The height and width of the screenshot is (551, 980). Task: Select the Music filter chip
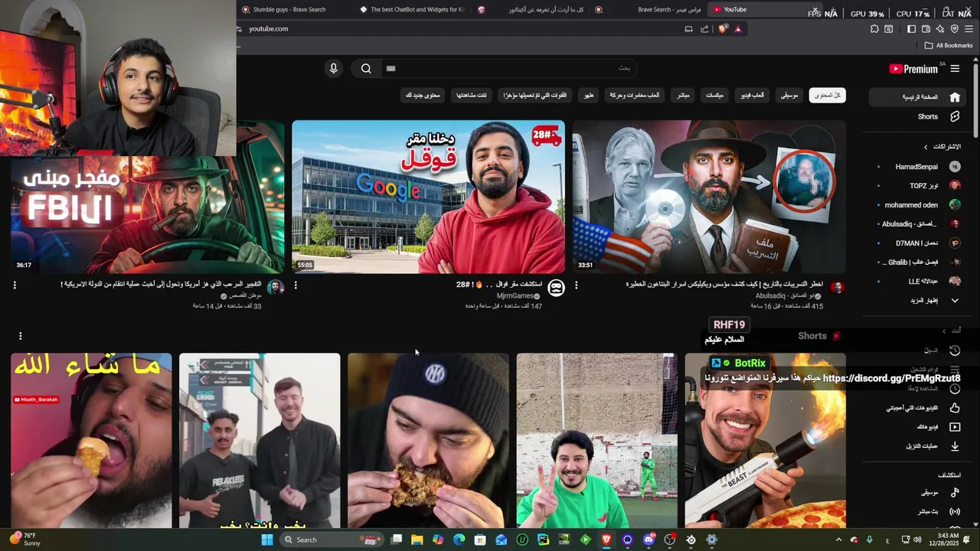pos(789,96)
